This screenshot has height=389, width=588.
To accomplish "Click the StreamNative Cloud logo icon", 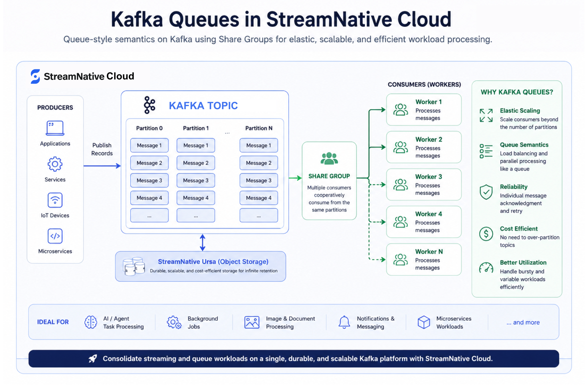I will (35, 76).
